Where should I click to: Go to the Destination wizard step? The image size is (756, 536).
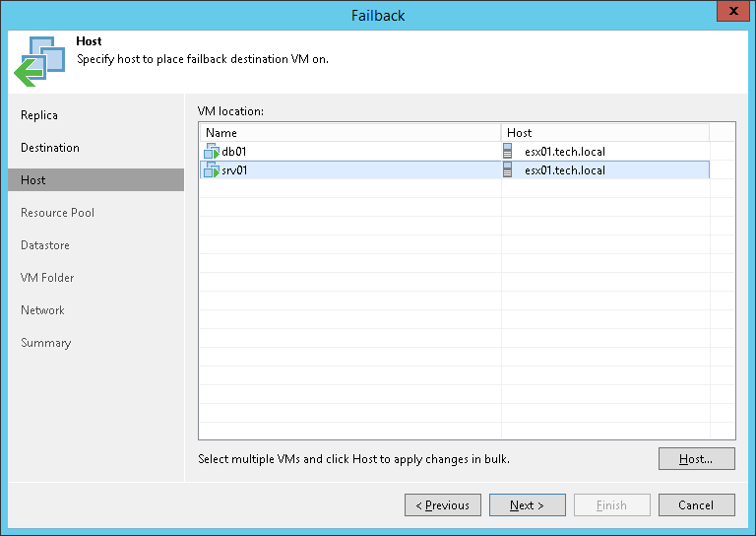[50, 148]
